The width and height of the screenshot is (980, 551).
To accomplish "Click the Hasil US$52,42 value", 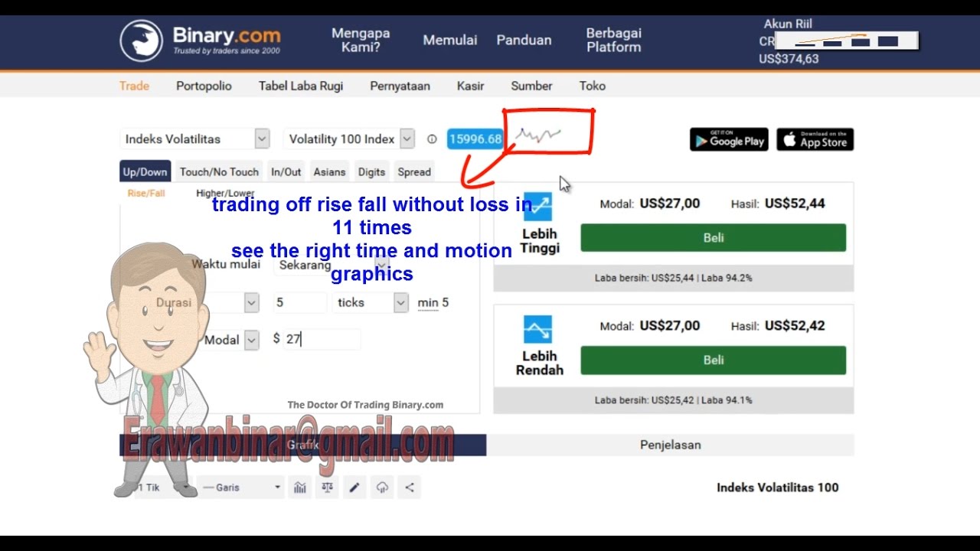I will click(795, 326).
